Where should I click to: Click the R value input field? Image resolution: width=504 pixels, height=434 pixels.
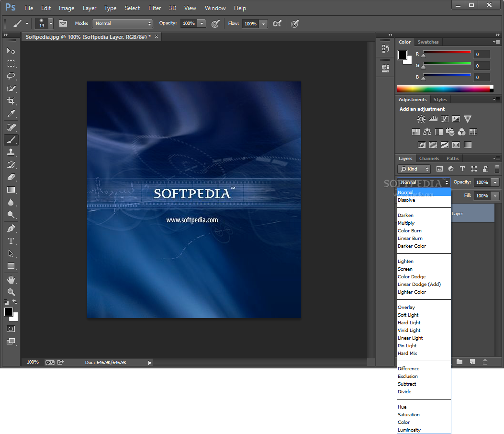tap(482, 55)
